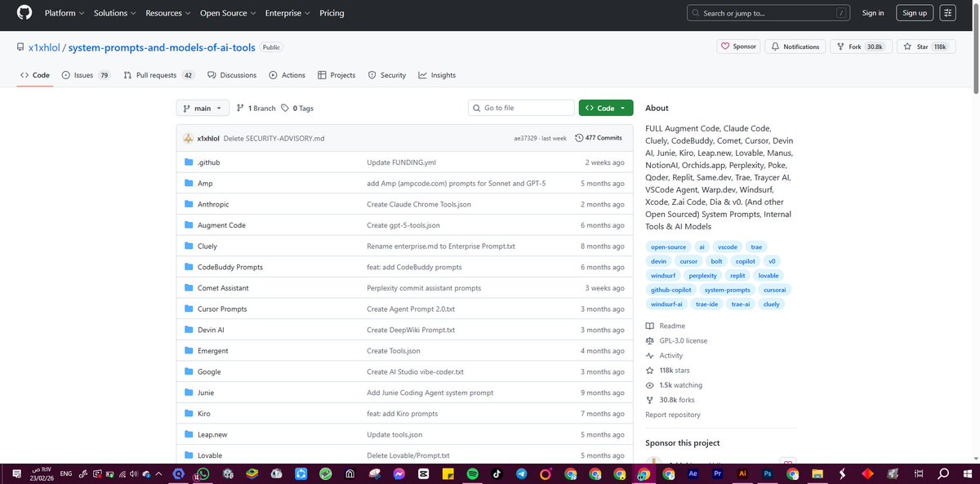This screenshot has height=484, width=980.
Task: Open the 477 Commits history link
Action: point(599,138)
